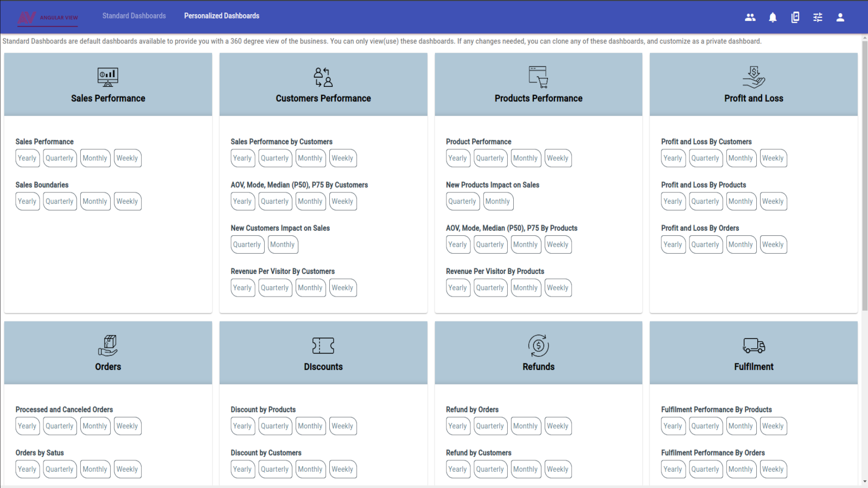The image size is (868, 488).
Task: Click the Discounts coupon icon
Action: [x=323, y=345]
